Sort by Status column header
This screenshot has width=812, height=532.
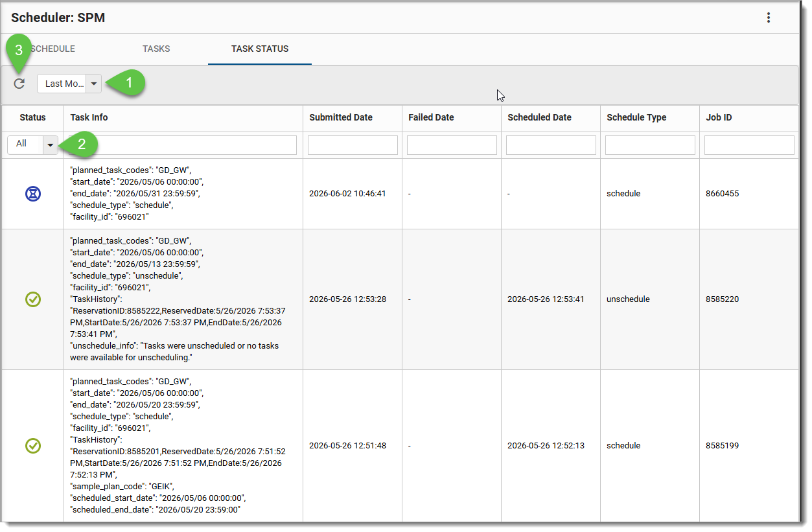pyautogui.click(x=33, y=117)
